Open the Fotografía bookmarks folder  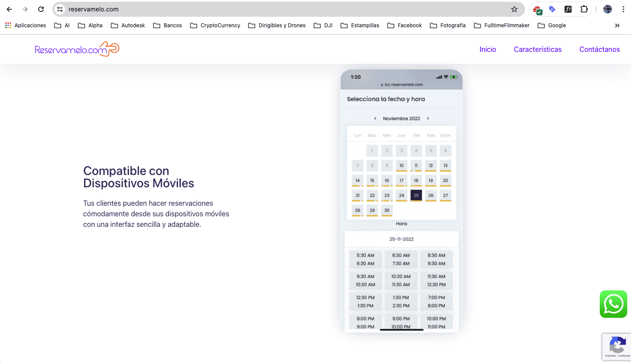(448, 25)
